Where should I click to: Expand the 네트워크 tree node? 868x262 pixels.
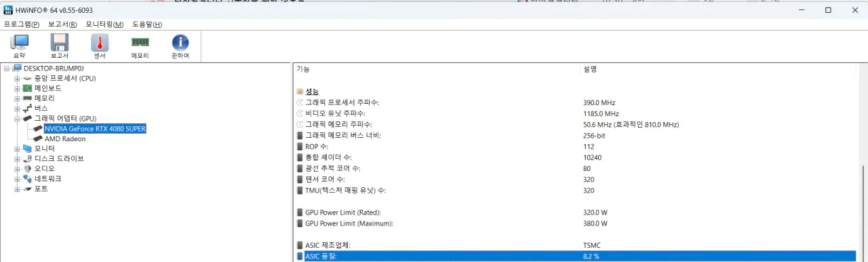(x=17, y=179)
